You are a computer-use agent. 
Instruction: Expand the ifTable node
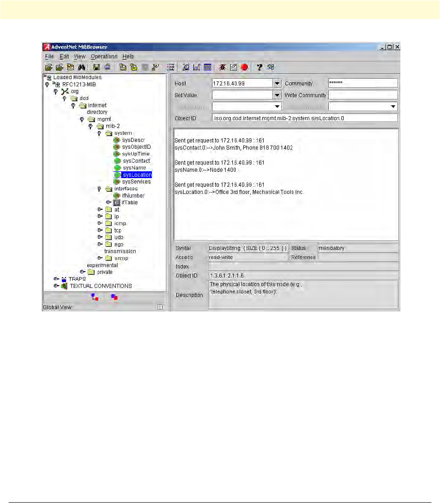[109, 203]
